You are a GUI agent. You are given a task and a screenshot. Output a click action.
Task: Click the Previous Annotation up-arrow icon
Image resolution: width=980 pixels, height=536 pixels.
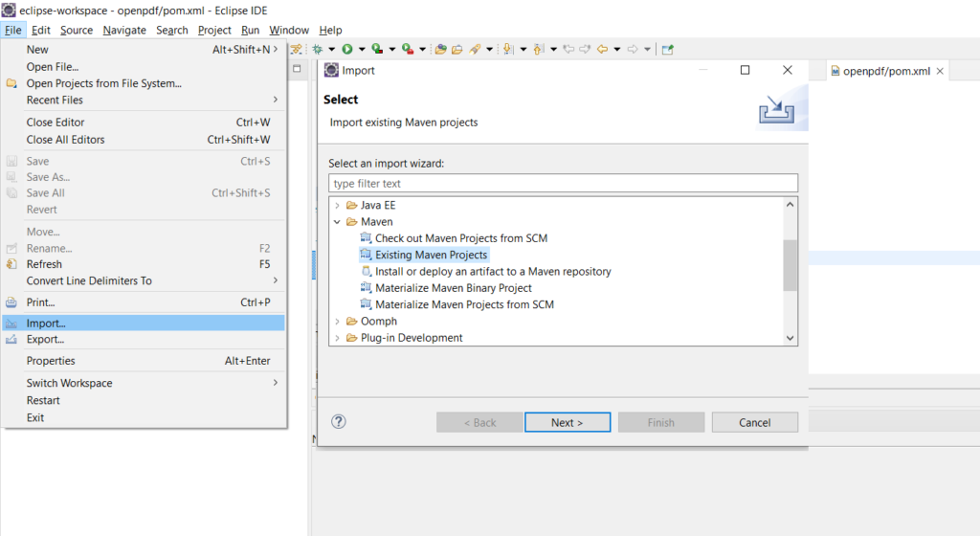[538, 49]
